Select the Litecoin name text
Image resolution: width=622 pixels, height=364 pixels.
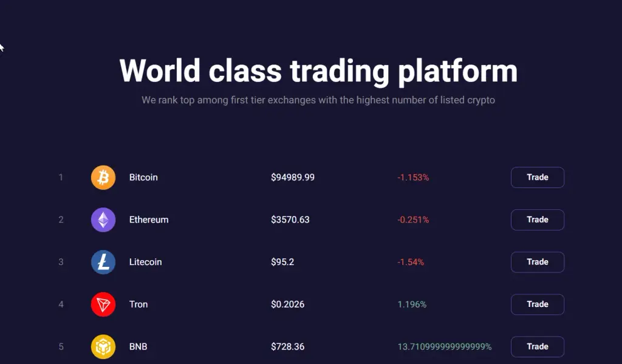(145, 262)
